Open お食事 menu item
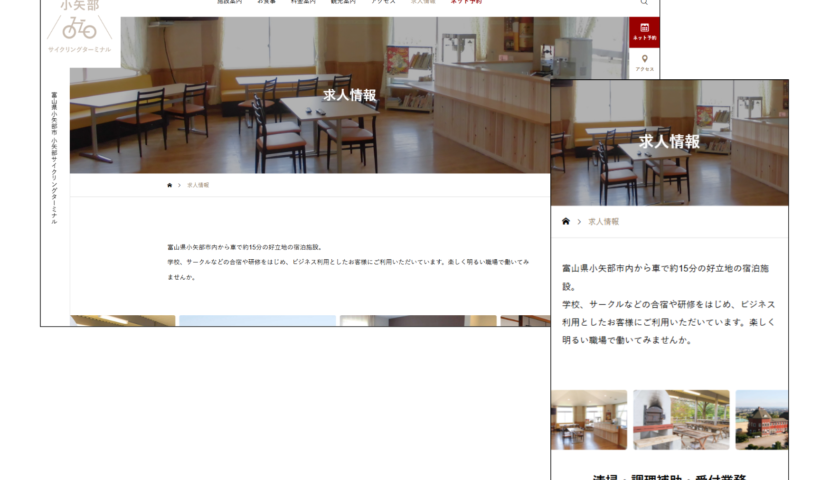The image size is (830, 480). point(266,2)
